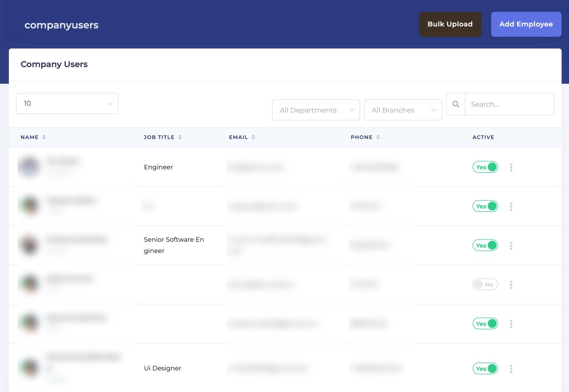The height and width of the screenshot is (392, 569).
Task: Click the Company Users card heading
Action: pos(54,64)
